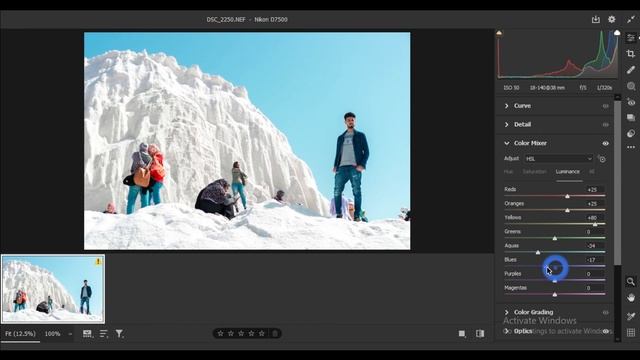The height and width of the screenshot is (360, 640).
Task: Toggle shadow clipping warning on histogram
Action: (499, 33)
